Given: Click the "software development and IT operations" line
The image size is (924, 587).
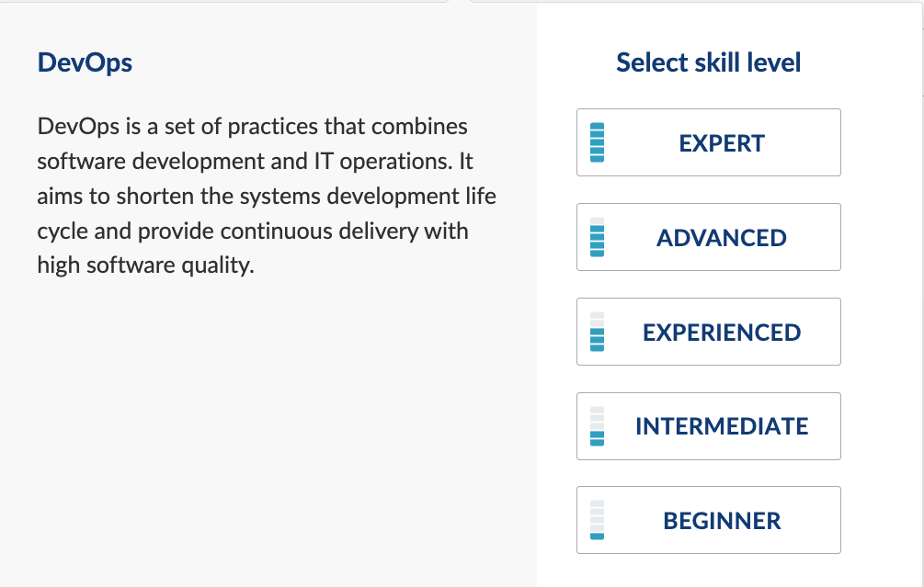Looking at the screenshot, I should click(255, 162).
